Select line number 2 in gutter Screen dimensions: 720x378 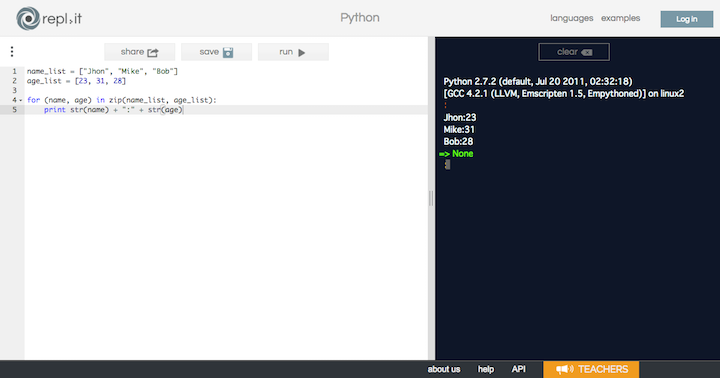(x=15, y=81)
